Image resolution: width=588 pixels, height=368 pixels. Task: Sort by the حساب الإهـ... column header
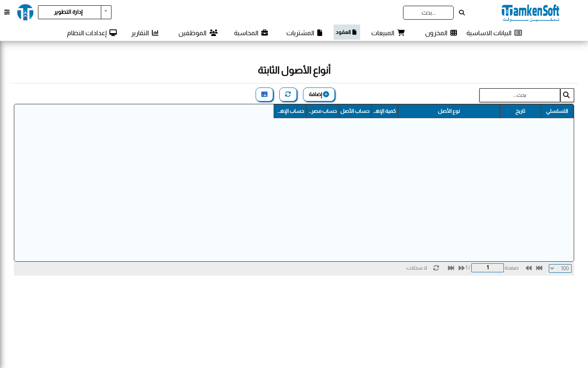[290, 111]
